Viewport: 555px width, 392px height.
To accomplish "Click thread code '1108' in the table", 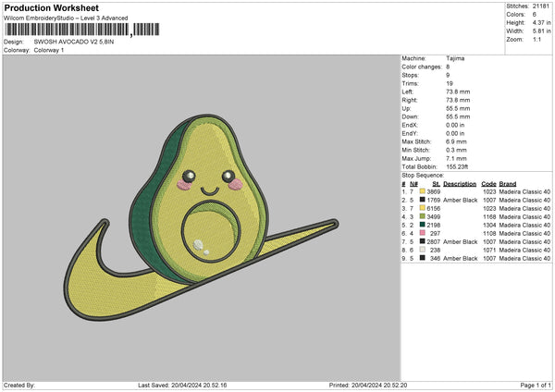I will click(489, 233).
